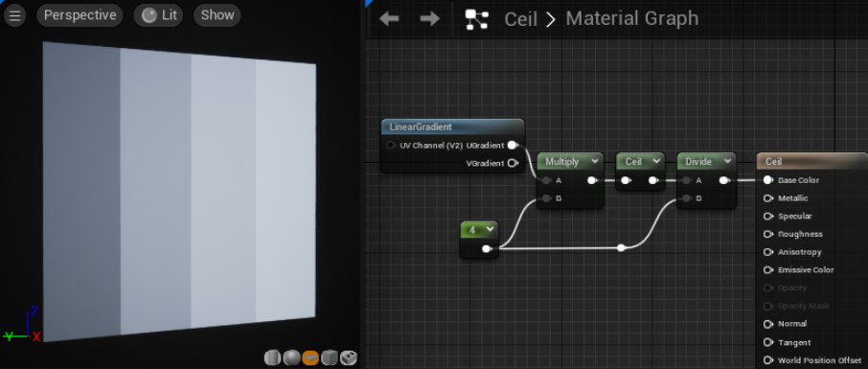Select the plane preview mesh icon
The width and height of the screenshot is (868, 369).
310,357
